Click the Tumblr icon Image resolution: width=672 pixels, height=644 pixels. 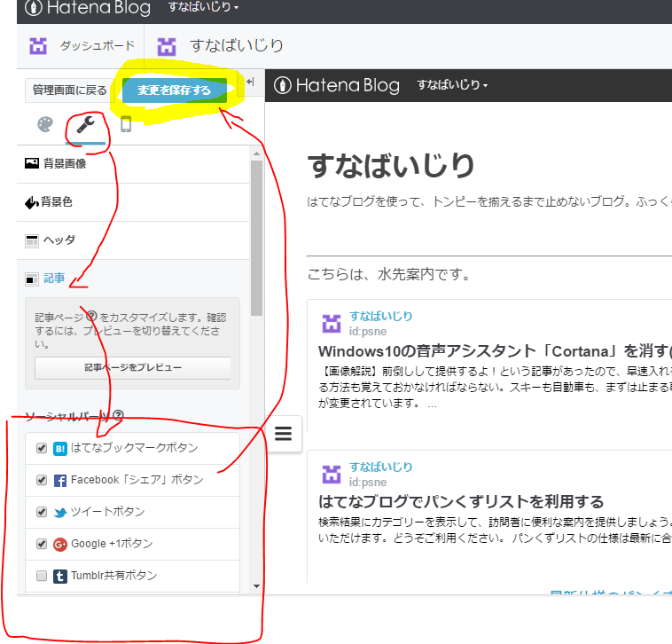point(60,577)
